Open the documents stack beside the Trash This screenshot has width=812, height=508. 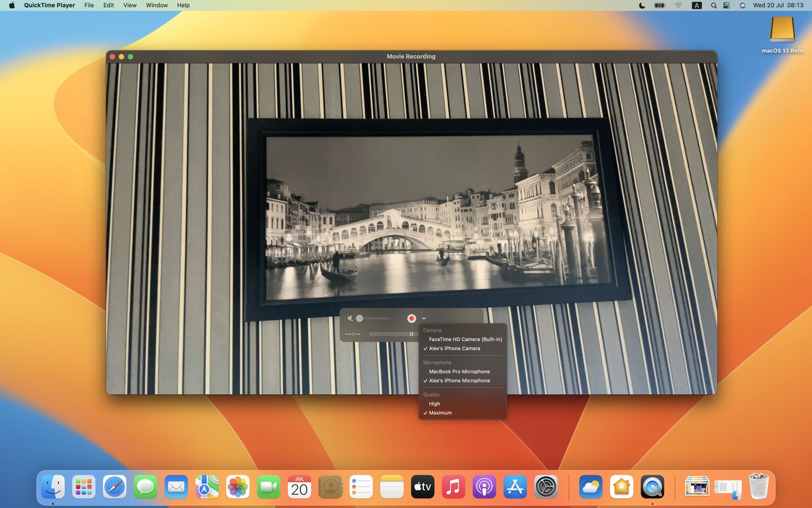[728, 489]
